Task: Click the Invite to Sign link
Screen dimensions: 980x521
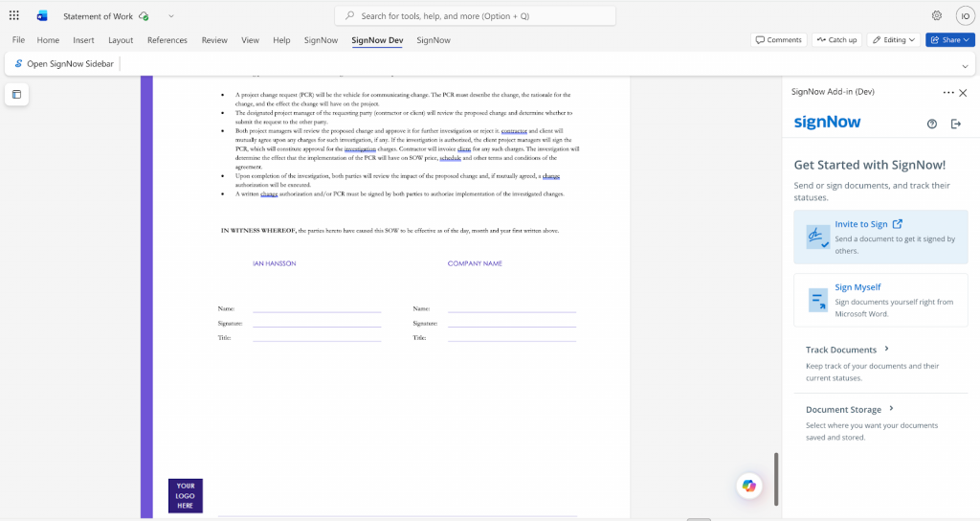Action: point(861,224)
